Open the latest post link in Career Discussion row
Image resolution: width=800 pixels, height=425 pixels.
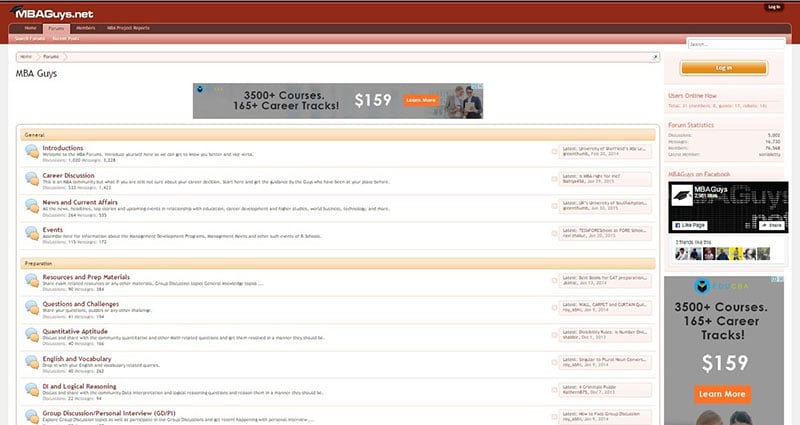pyautogui.click(x=599, y=176)
